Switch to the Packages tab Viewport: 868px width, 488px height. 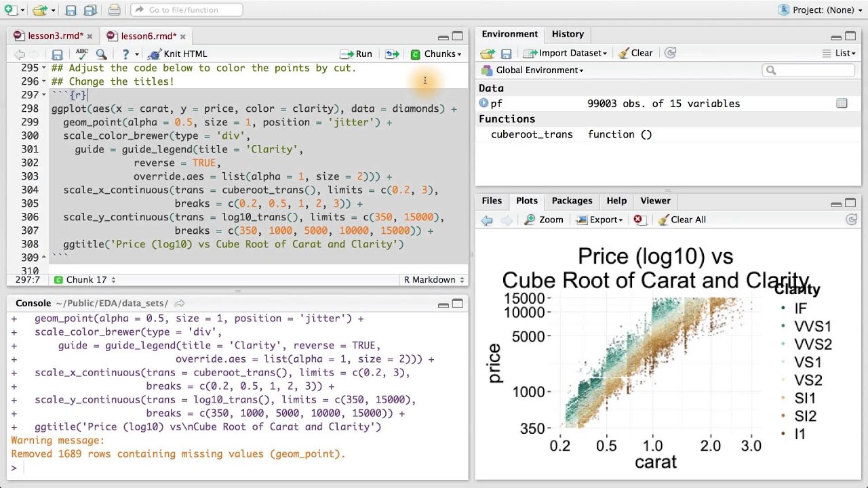pos(572,201)
